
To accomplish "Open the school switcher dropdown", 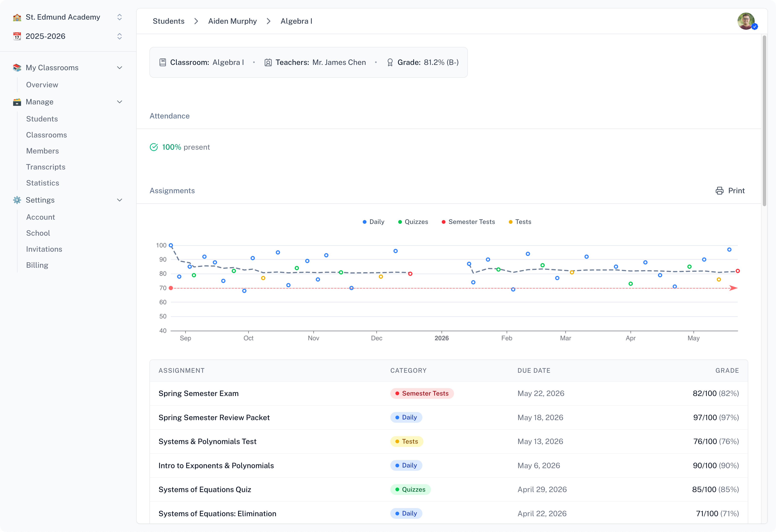I will pos(120,17).
